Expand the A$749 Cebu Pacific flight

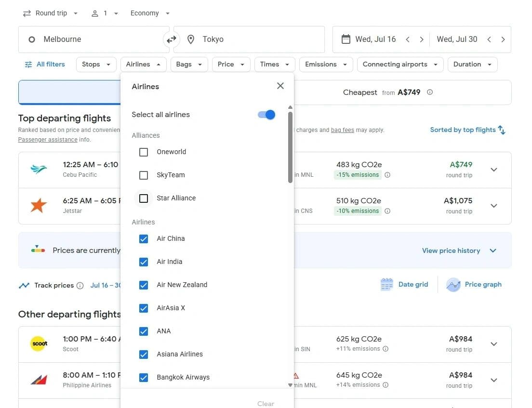[493, 170]
